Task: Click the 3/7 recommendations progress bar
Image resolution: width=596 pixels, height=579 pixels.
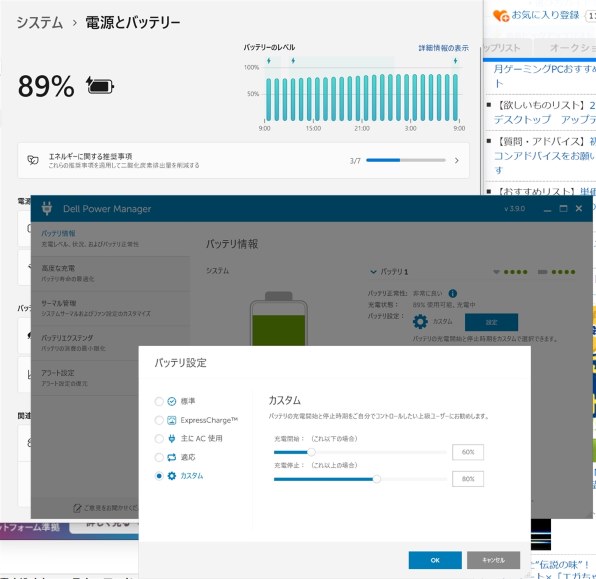Action: 406,160
